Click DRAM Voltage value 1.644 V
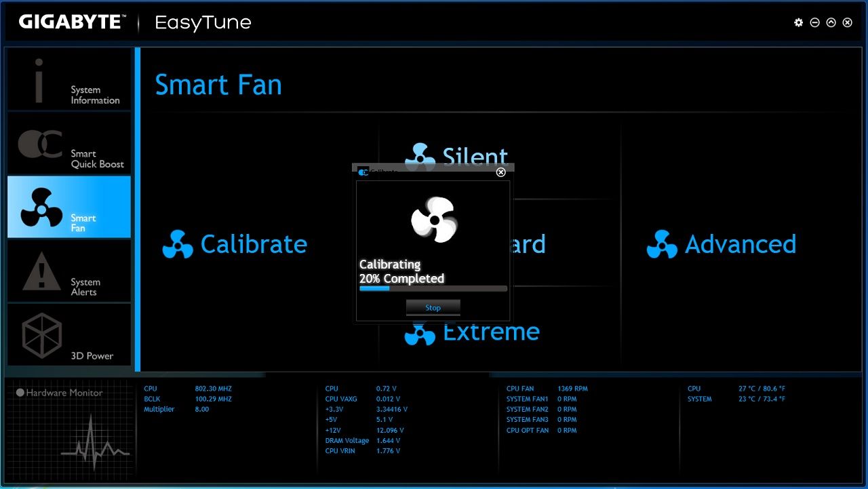The image size is (868, 489). pyautogui.click(x=389, y=440)
